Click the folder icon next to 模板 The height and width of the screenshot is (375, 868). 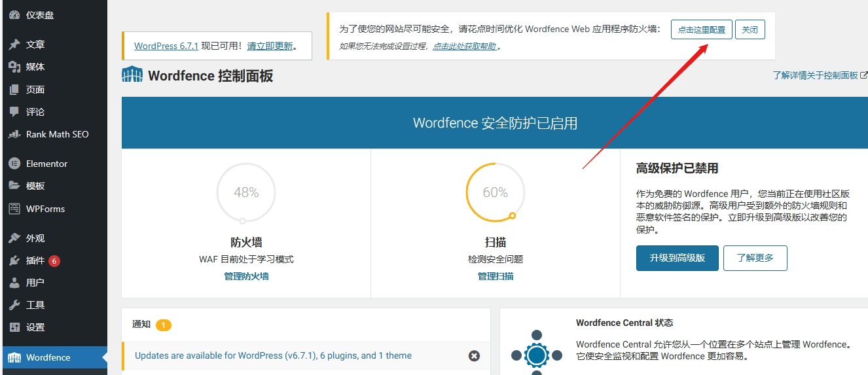click(x=14, y=186)
